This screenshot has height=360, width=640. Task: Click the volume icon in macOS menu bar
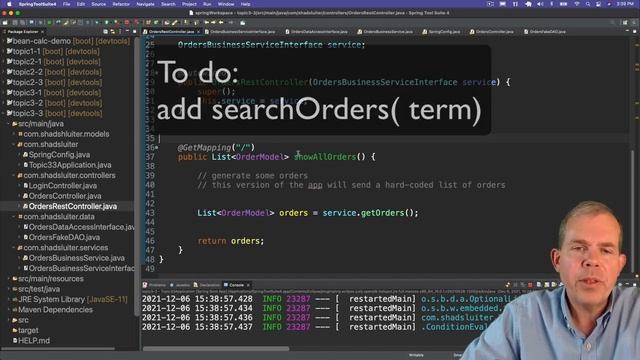pos(540,4)
